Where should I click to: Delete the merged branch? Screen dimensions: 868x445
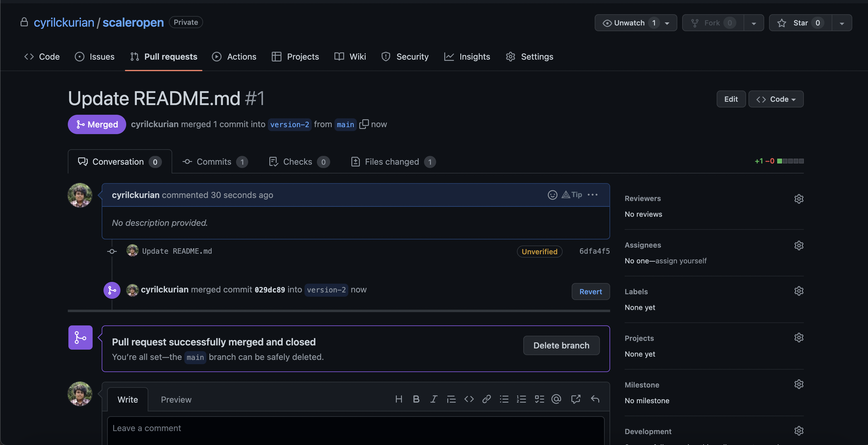tap(561, 345)
